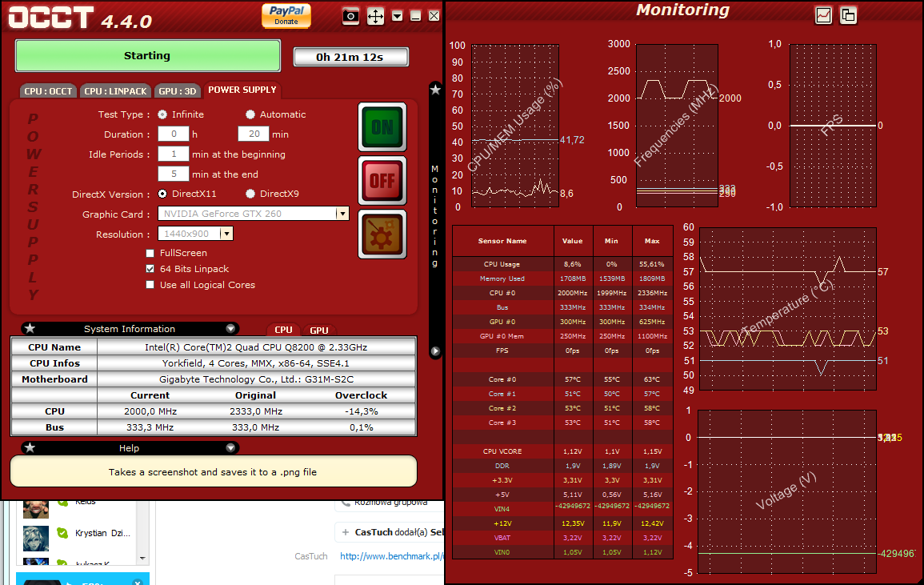Click Krystian Dzi... contact in messenger

(x=102, y=533)
